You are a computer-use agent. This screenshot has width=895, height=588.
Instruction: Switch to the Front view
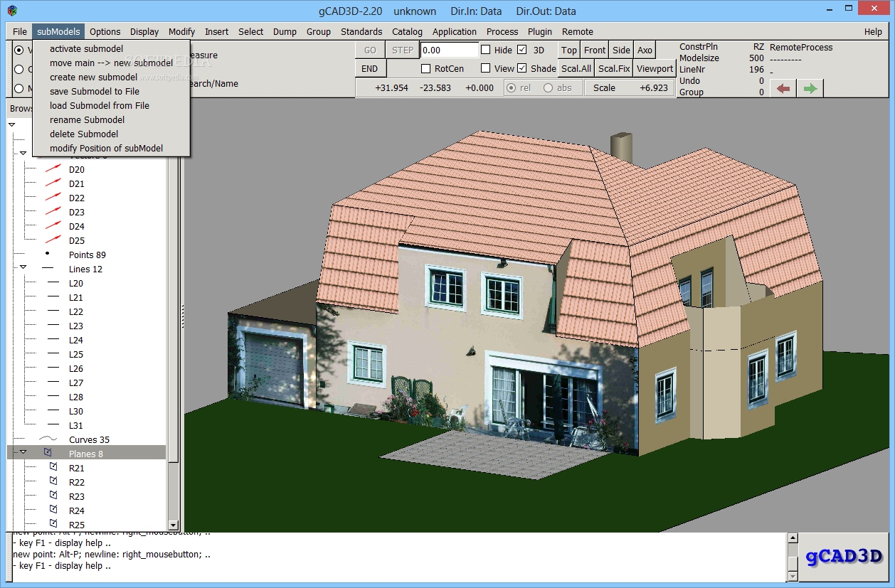(x=595, y=50)
